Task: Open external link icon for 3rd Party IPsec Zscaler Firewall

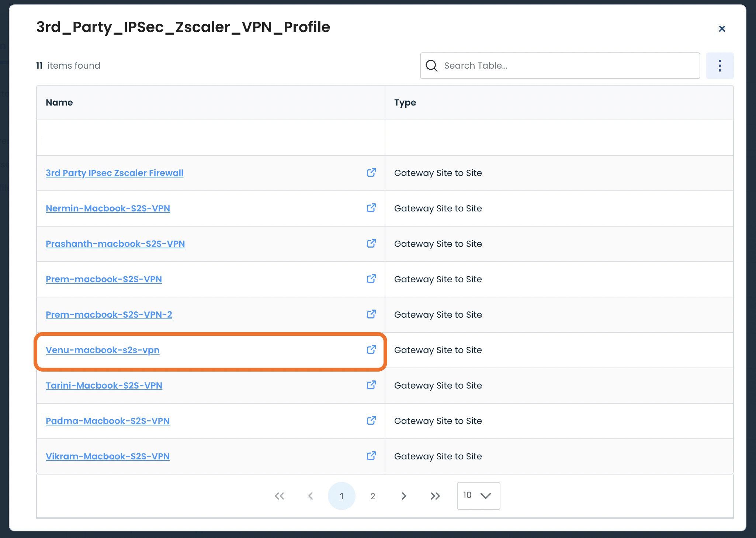Action: click(371, 173)
